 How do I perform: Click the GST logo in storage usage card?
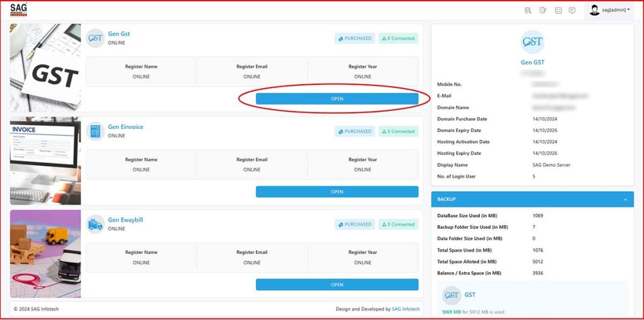pos(452,295)
